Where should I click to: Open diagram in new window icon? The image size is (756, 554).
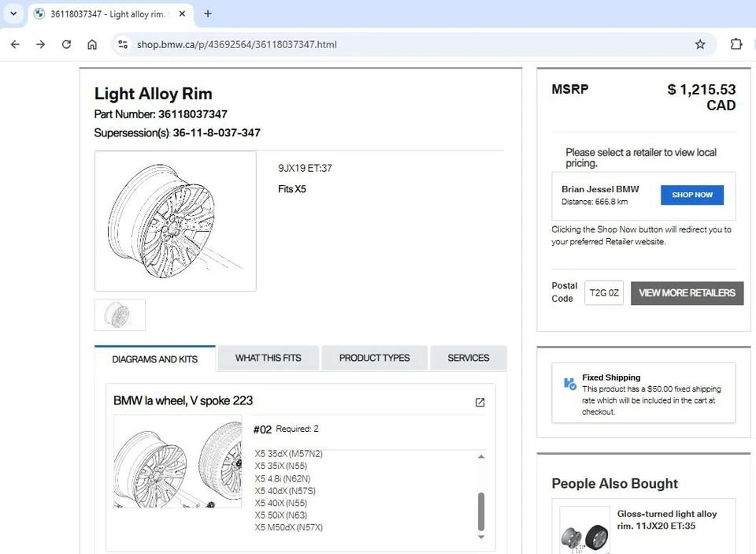[480, 402]
